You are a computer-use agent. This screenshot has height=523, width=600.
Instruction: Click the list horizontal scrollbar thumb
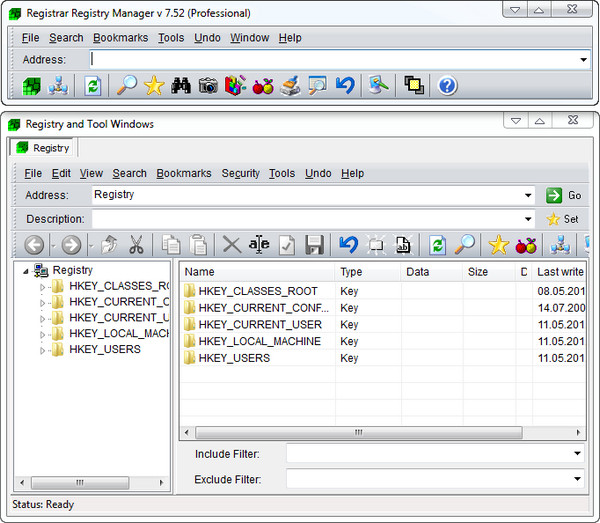click(x=359, y=432)
